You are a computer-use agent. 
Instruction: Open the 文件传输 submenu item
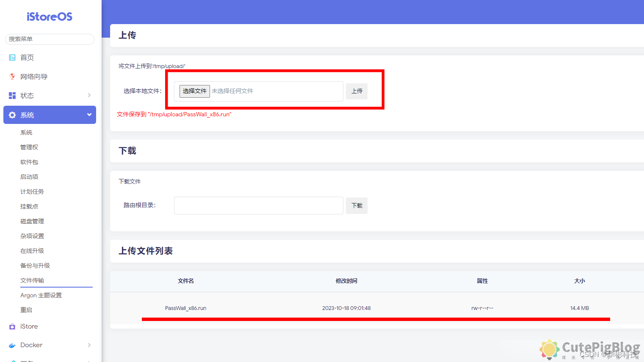32,280
